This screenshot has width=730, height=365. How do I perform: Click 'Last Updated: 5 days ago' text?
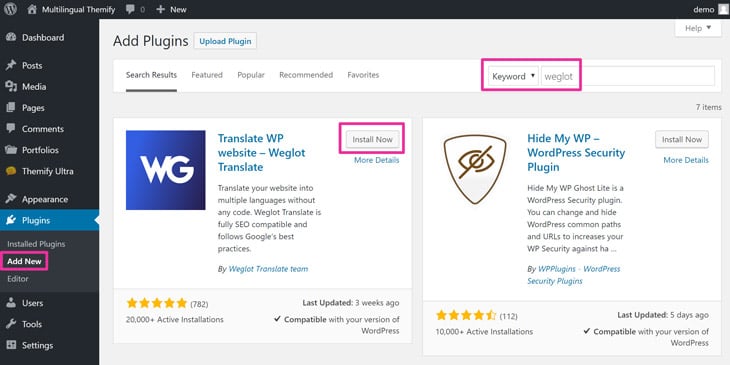(x=663, y=315)
